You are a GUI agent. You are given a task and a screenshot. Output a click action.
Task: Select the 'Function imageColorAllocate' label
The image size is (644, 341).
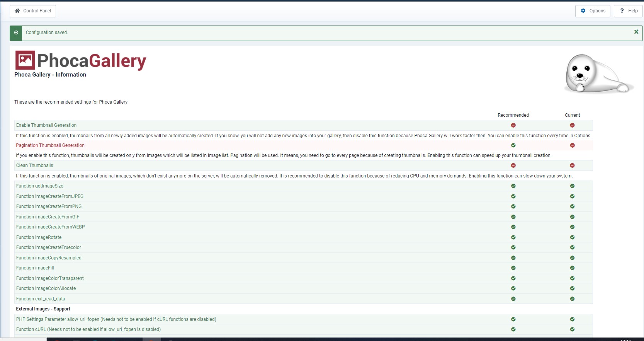coord(46,288)
